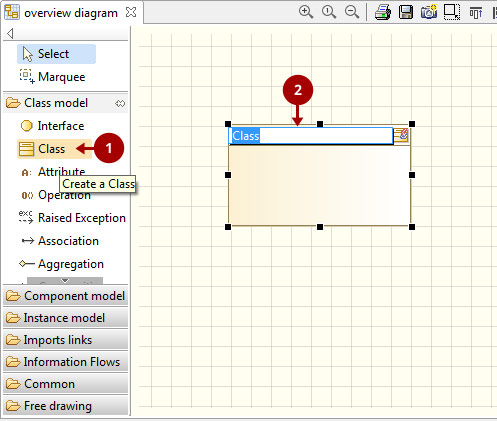This screenshot has height=421, width=497.
Task: Click the align top toolbar icon
Action: [x=476, y=13]
